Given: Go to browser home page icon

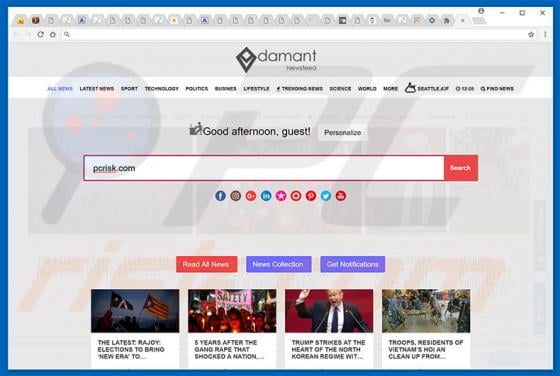Looking at the screenshot, I should click(53, 35).
